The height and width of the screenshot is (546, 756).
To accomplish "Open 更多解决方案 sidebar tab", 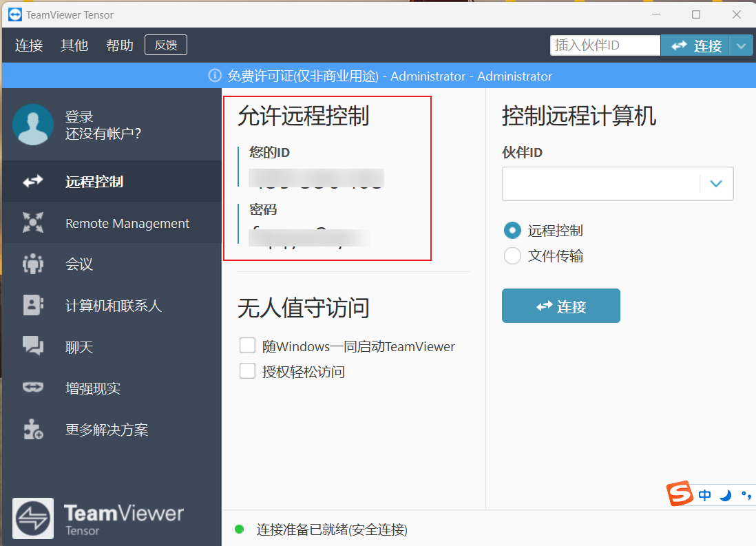I will [x=112, y=429].
